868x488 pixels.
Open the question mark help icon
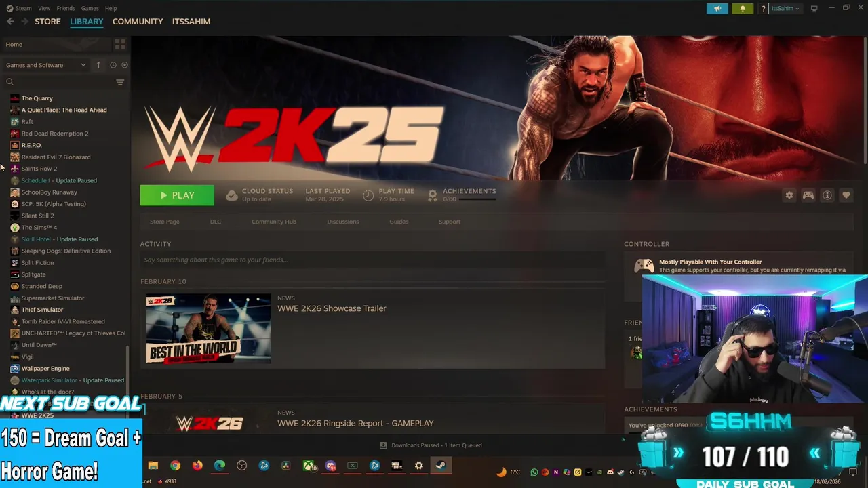pos(764,9)
